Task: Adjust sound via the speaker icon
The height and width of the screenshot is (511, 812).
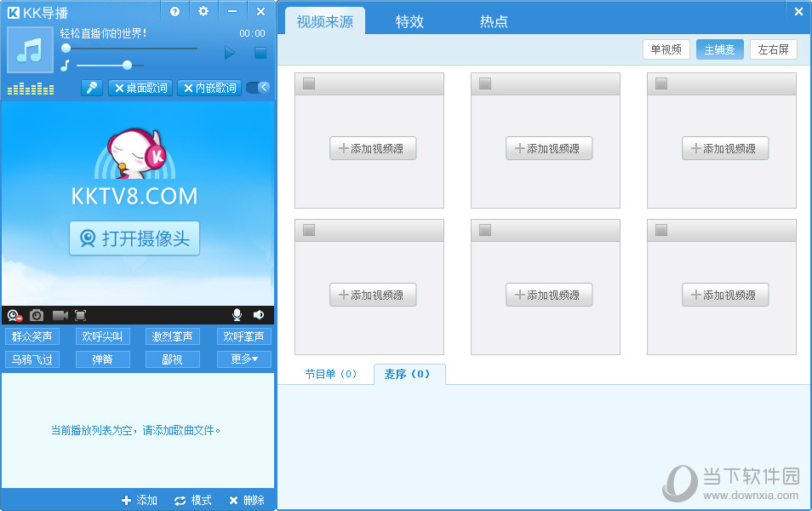Action: (x=259, y=315)
